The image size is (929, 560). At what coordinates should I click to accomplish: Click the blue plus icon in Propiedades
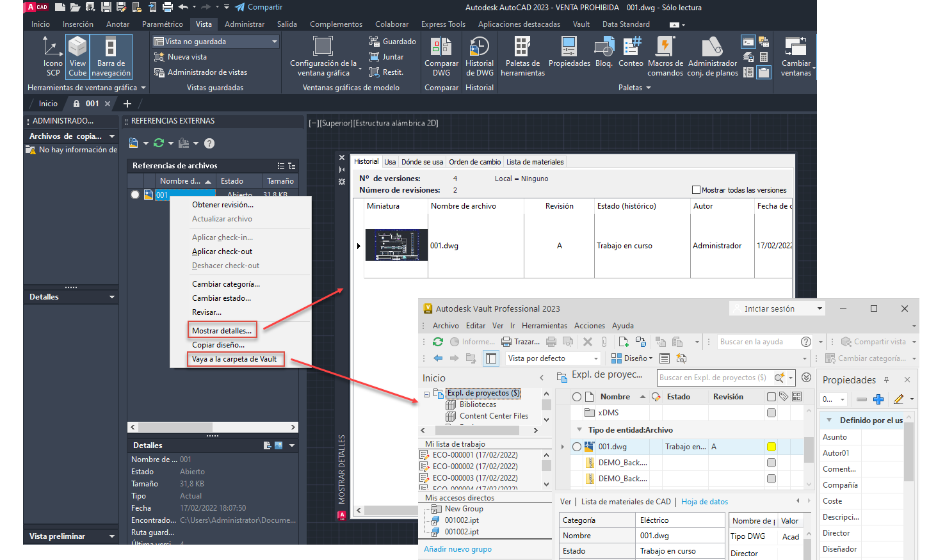click(x=878, y=399)
